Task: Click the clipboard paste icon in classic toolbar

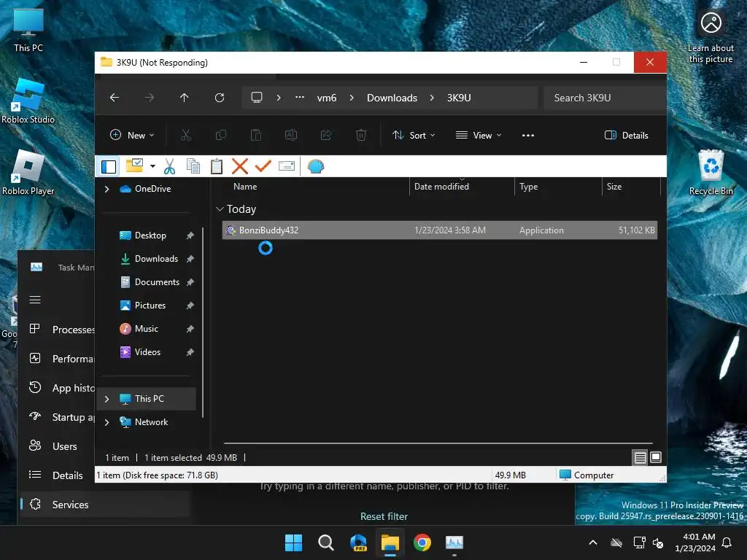Action: [216, 166]
